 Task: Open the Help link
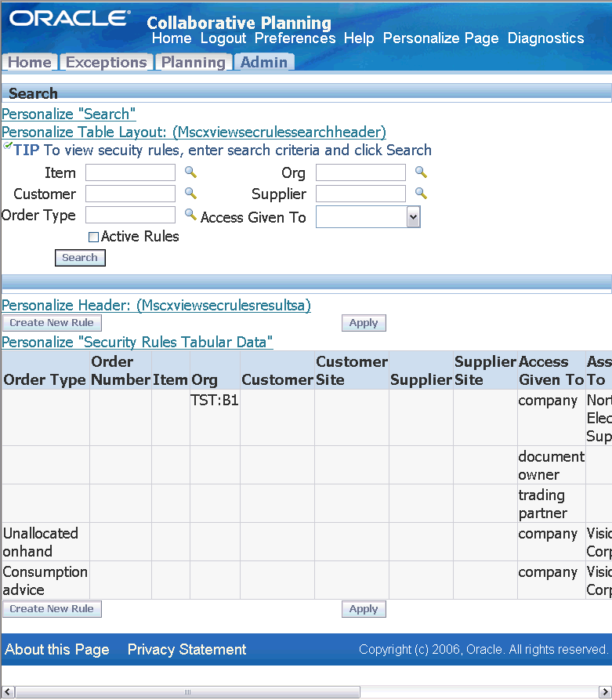coord(359,38)
